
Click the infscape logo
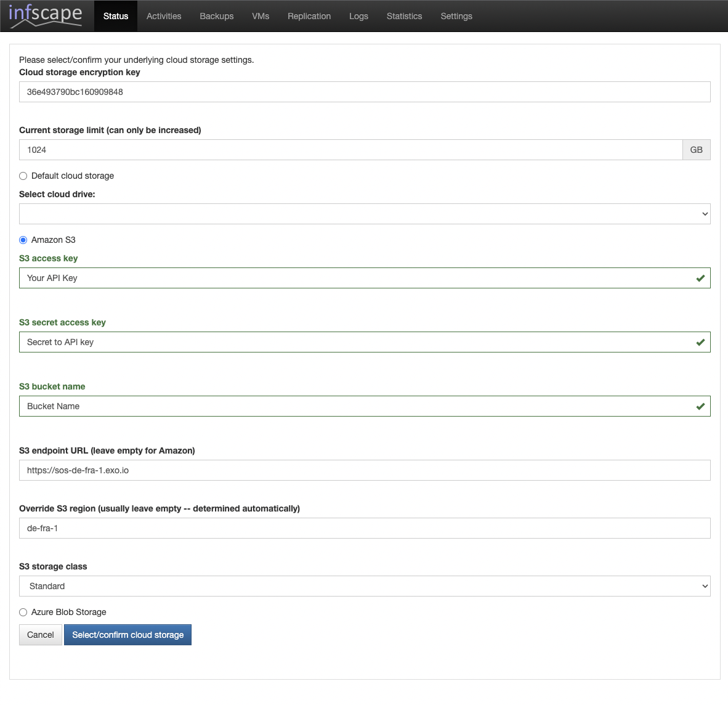pos(45,15)
